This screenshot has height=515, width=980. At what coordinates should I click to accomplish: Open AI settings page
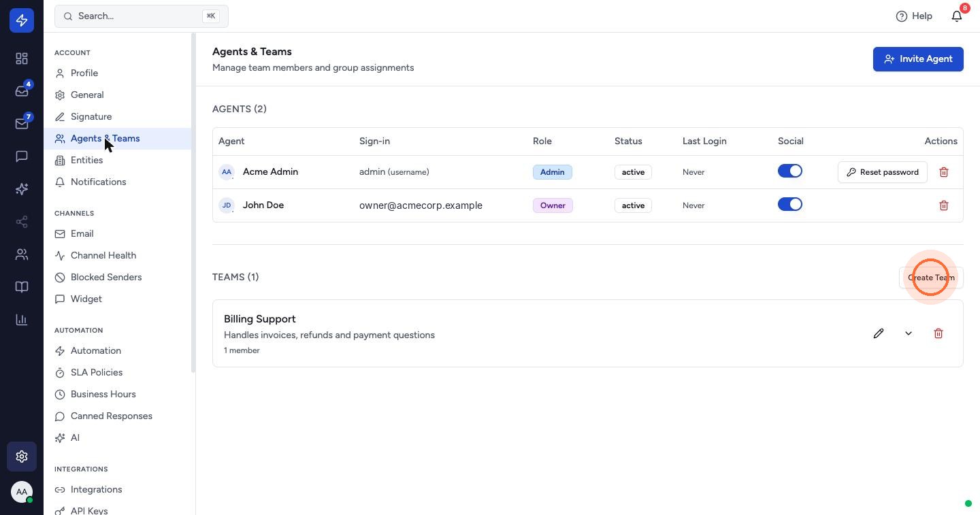(x=118, y=438)
